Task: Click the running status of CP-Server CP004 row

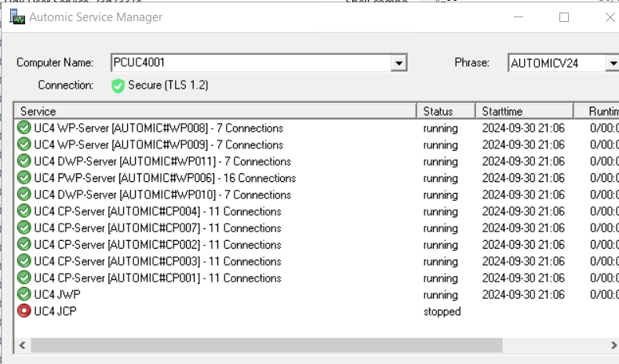Action: 441,212
